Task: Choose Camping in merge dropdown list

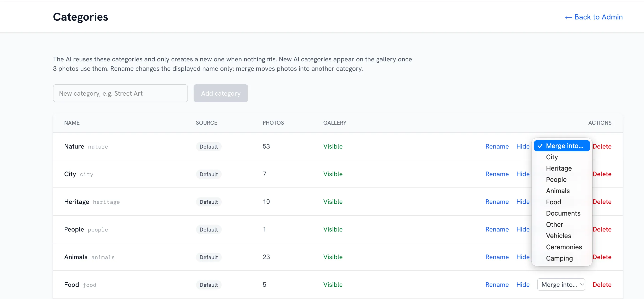Action: (x=562, y=258)
